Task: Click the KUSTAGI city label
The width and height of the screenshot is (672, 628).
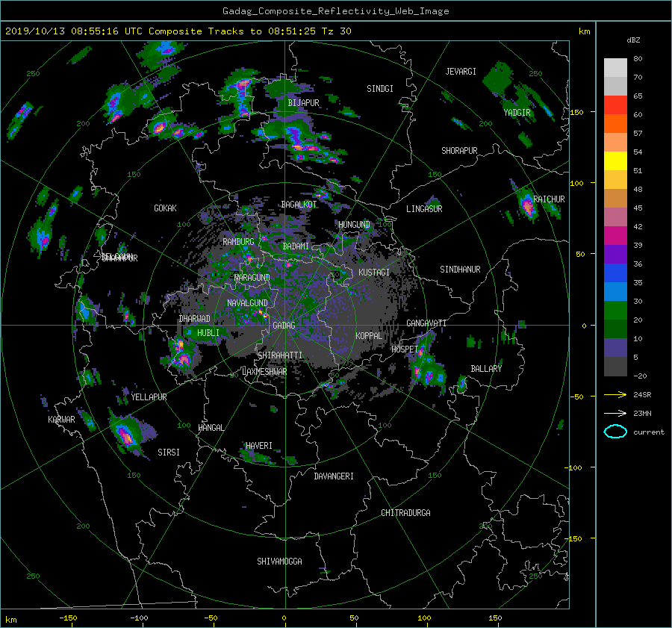Action: click(x=374, y=273)
